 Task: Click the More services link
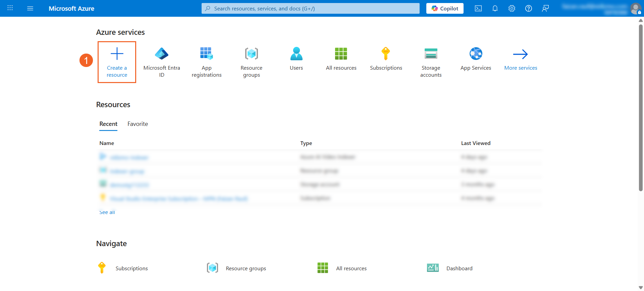pyautogui.click(x=521, y=68)
